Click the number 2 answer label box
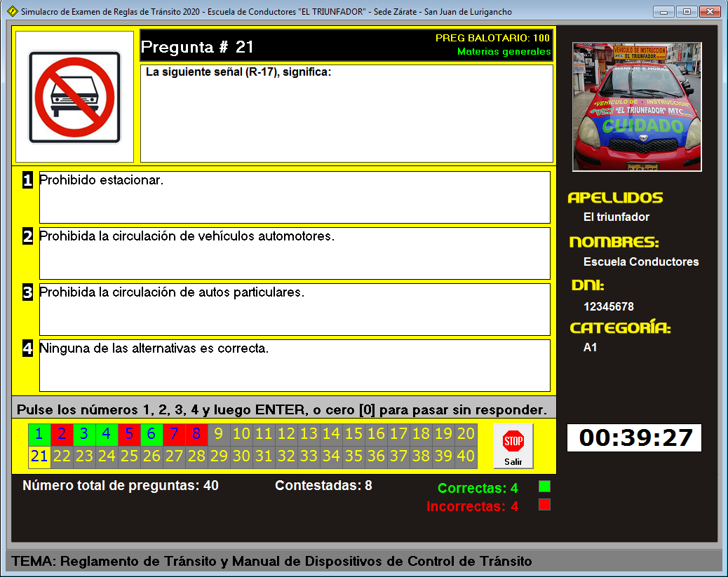Screen dimensions: 728x577 tap(28, 237)
